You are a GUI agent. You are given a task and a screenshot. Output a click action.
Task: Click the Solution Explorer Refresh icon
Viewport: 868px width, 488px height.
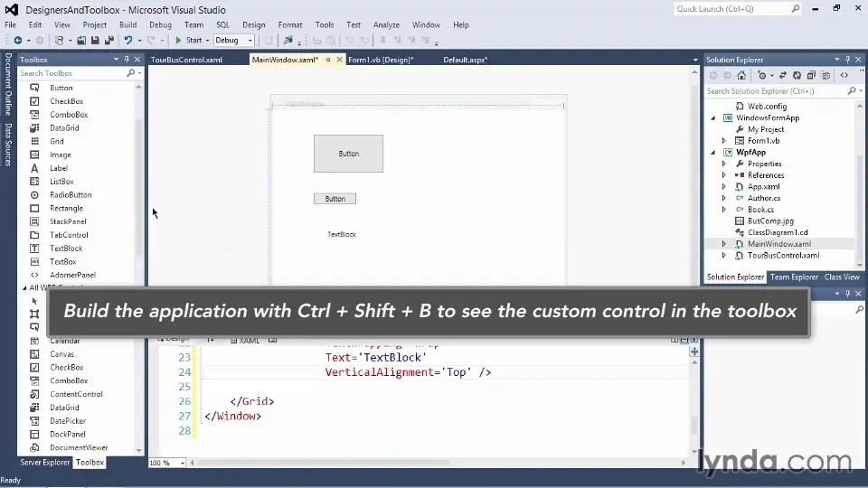[797, 75]
